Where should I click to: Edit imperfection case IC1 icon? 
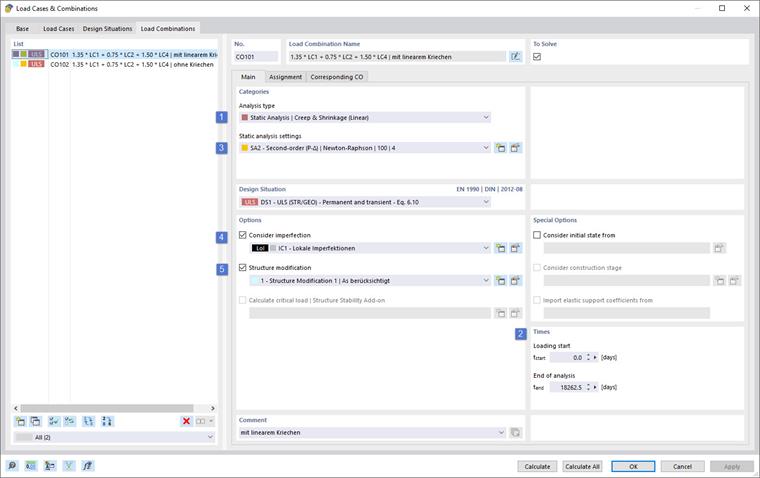(515, 248)
